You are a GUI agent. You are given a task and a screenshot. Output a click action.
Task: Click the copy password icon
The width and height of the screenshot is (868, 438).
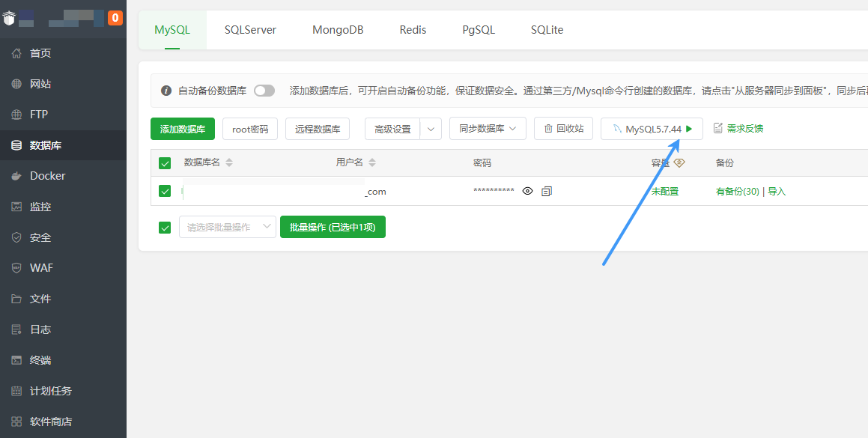coord(547,192)
